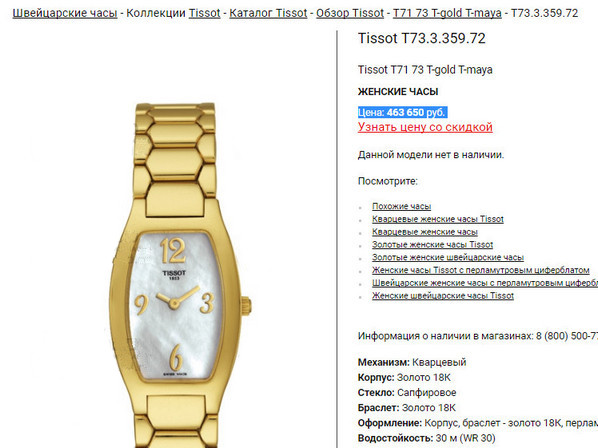
Task: Open the Tissot collections breadcrumb link
Action: coord(204,13)
